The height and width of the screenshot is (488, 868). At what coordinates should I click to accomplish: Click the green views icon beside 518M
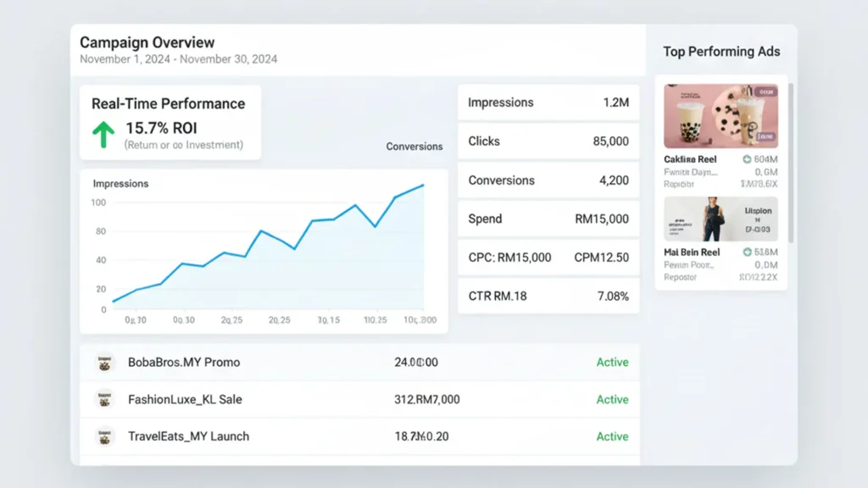tap(747, 252)
